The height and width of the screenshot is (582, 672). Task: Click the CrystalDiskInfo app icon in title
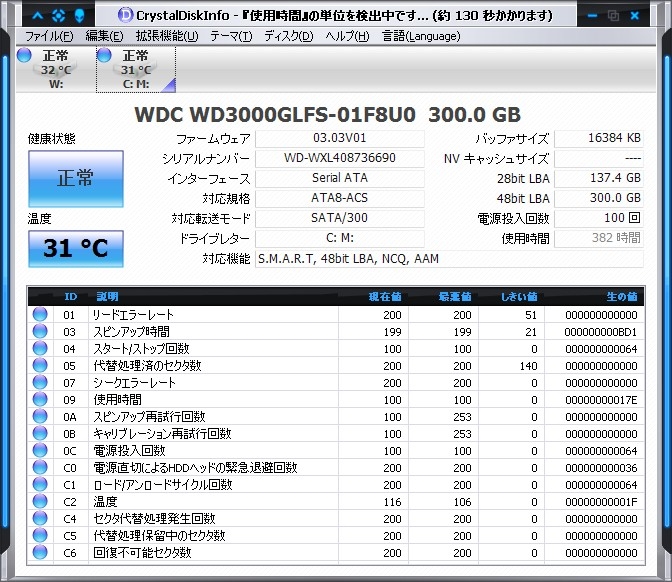click(x=125, y=15)
